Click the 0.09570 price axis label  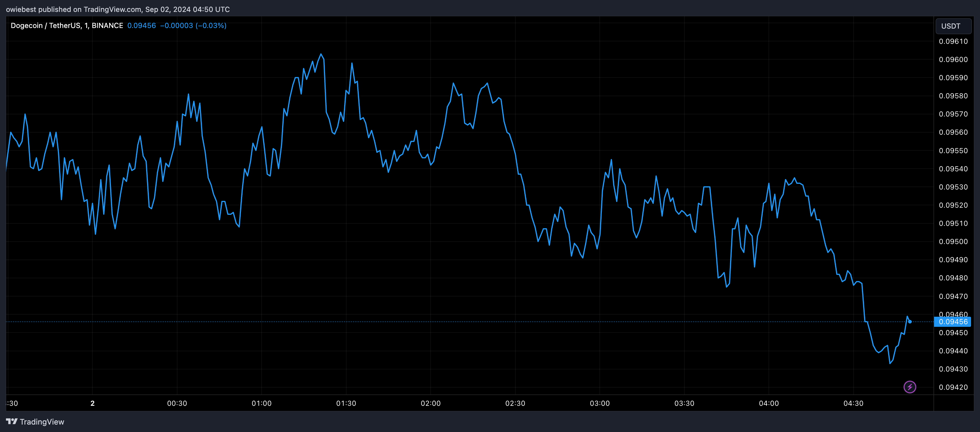coord(953,114)
